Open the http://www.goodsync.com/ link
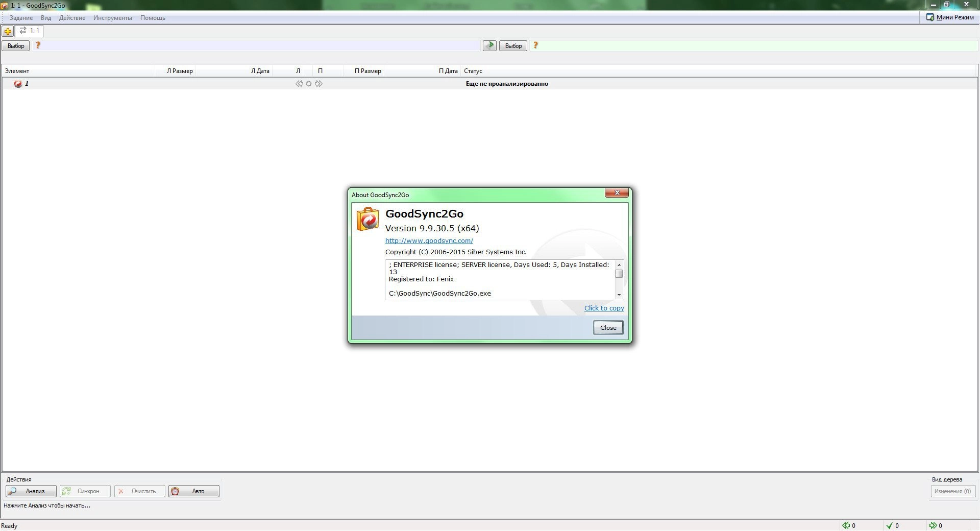 point(429,240)
